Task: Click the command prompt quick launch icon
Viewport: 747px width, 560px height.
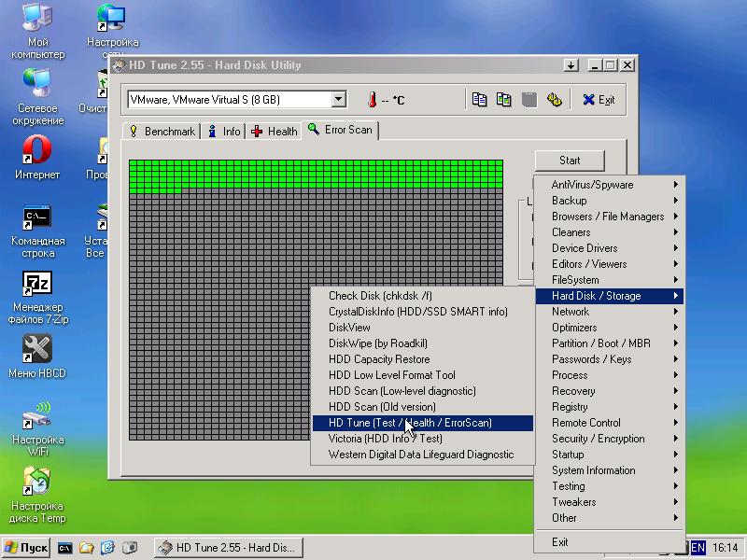Action: pos(65,548)
